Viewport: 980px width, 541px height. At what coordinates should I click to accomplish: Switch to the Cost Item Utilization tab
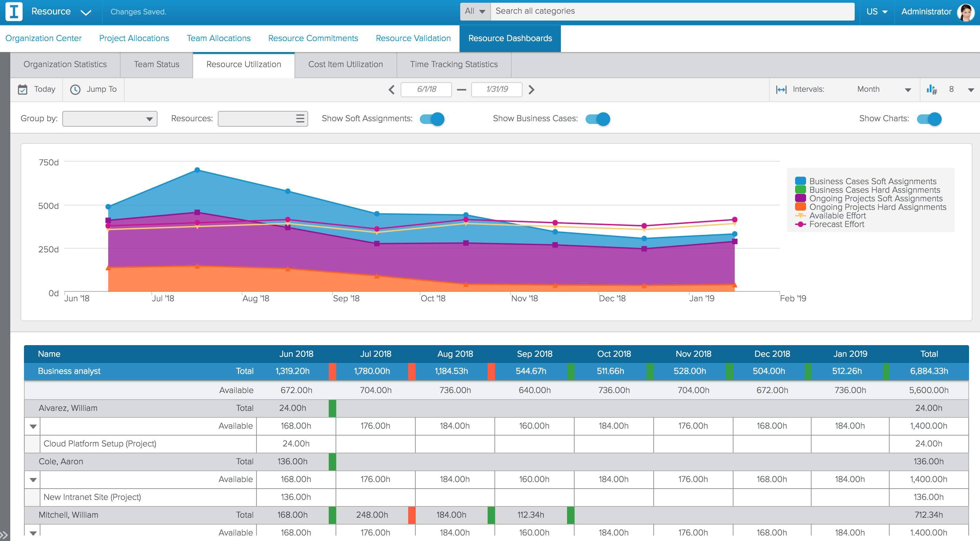pyautogui.click(x=345, y=64)
